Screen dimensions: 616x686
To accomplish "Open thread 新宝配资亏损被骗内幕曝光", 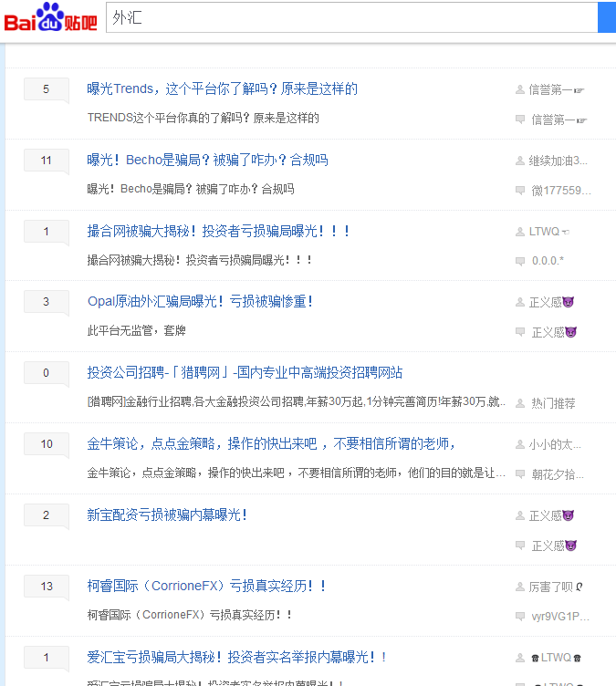I will point(167,514).
